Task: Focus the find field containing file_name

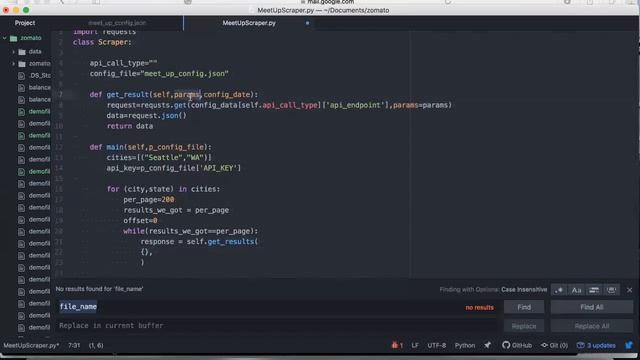Action: tap(277, 307)
